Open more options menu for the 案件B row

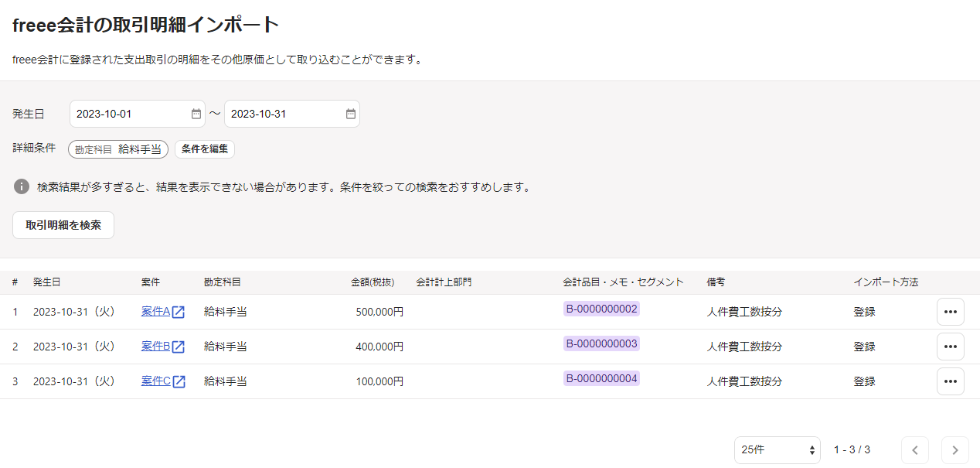[951, 347]
